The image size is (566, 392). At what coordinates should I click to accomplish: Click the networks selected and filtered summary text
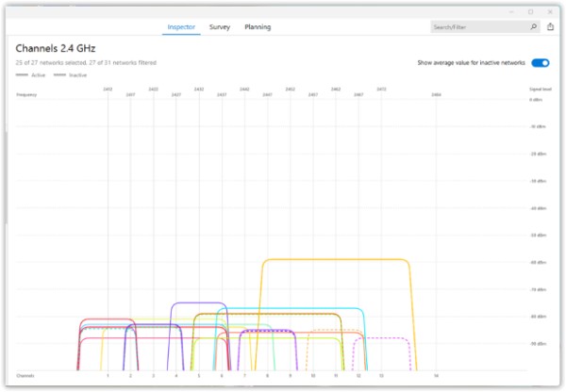pyautogui.click(x=86, y=63)
